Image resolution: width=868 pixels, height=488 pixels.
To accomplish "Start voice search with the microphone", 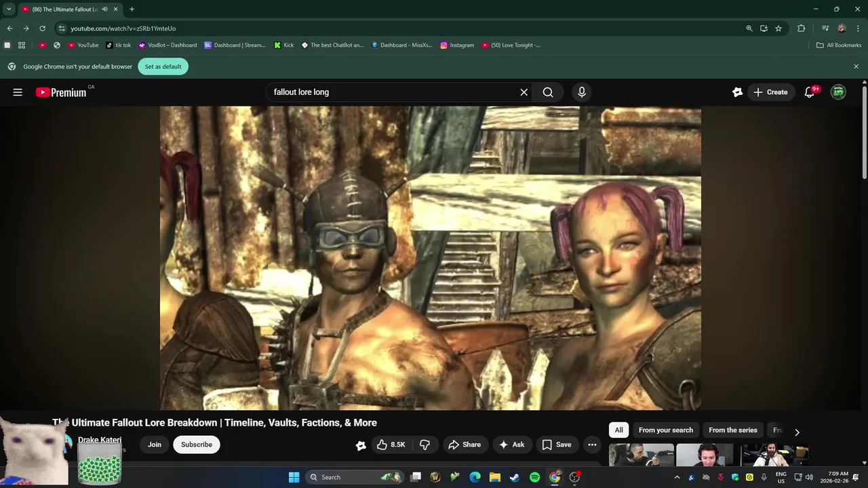I will [581, 92].
